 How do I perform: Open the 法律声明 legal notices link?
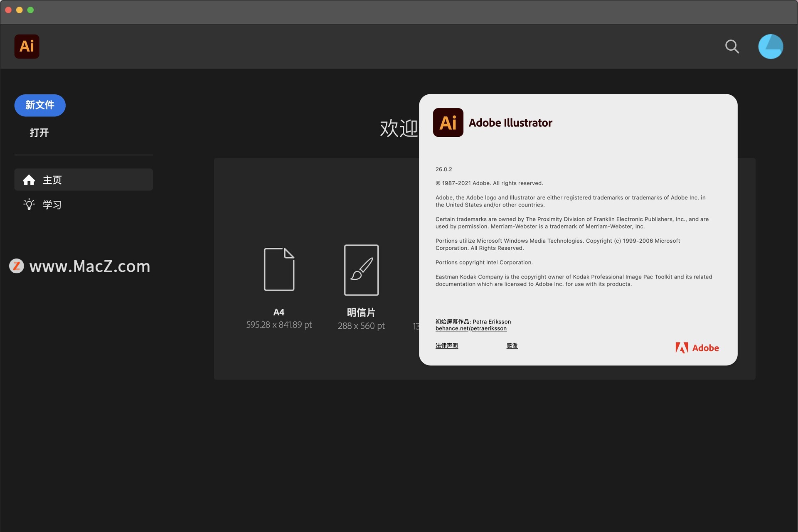[x=447, y=345]
